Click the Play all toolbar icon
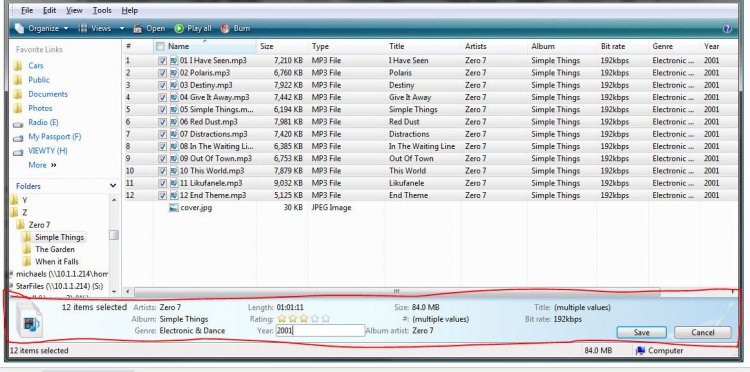750x372 pixels. pos(179,29)
